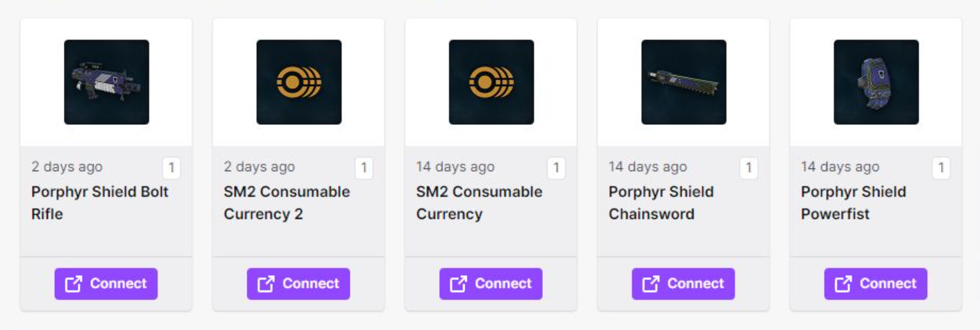Click the quantity badge on Bolt Rifle card
This screenshot has width=980, height=330.
(171, 168)
